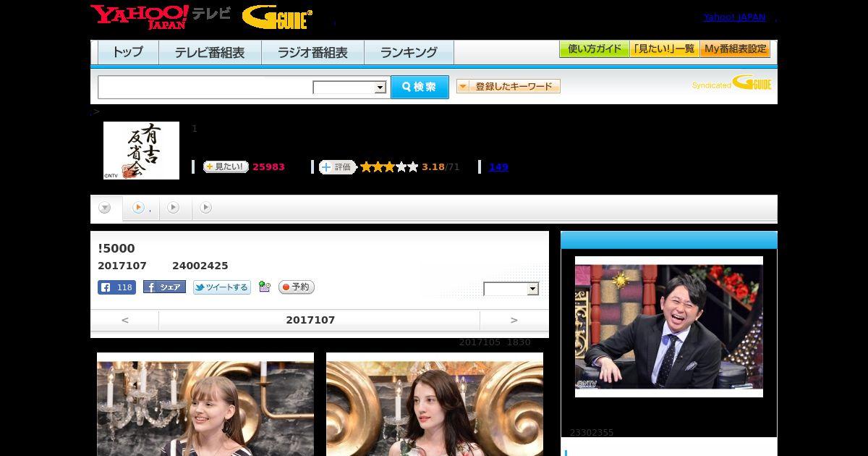Go to the ランキング tab
Image resolution: width=868 pixels, height=456 pixels.
(x=409, y=52)
